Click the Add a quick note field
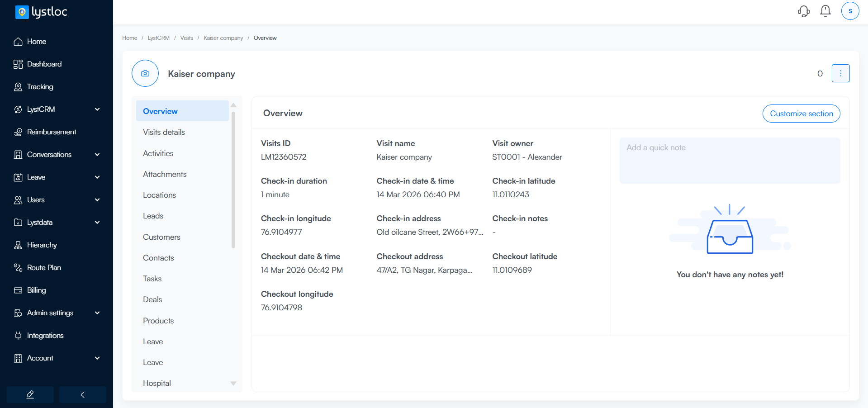 (x=729, y=161)
